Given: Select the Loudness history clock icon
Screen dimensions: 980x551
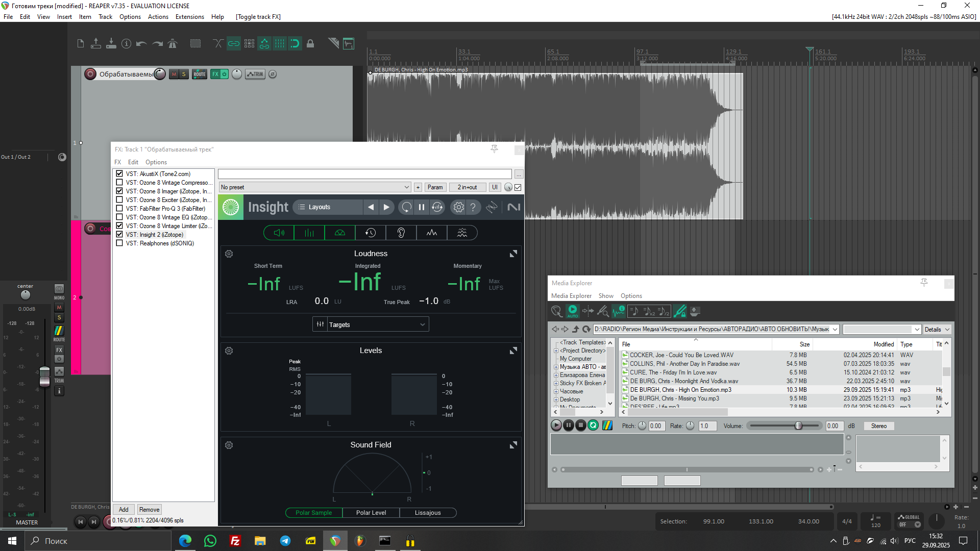Looking at the screenshot, I should point(371,233).
